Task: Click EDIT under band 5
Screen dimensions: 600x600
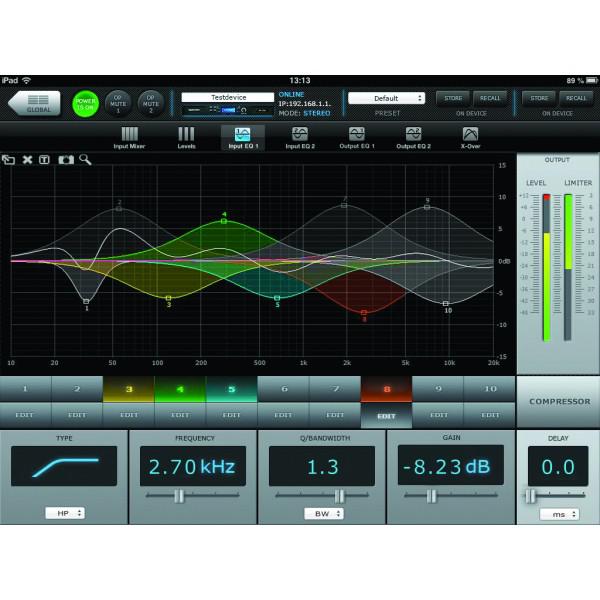Action: (232, 415)
